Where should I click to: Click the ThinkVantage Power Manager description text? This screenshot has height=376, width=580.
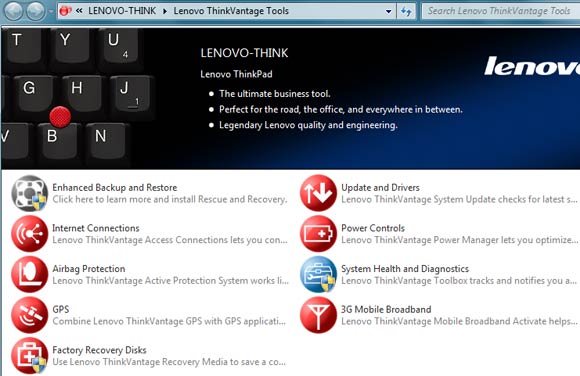pos(459,240)
